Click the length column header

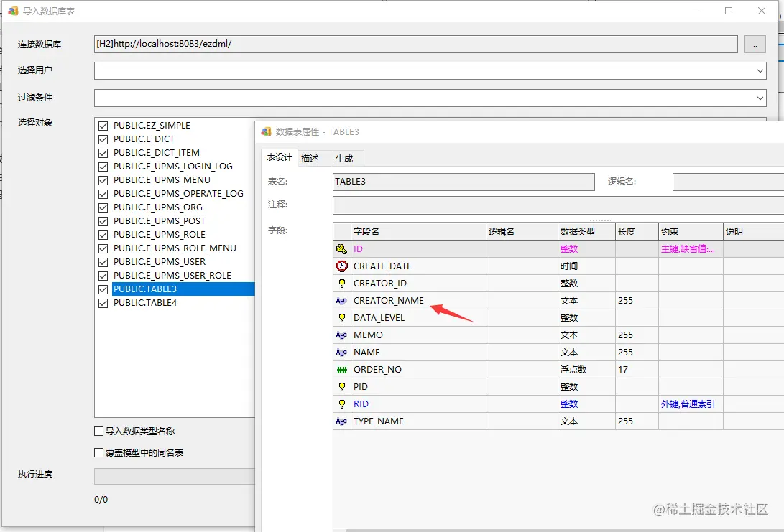point(637,232)
